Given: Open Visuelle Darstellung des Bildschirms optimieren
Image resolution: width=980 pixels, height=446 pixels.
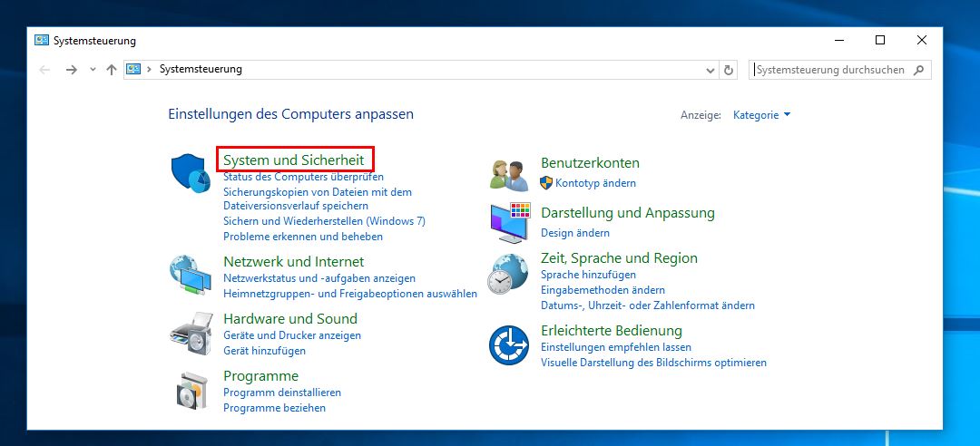Looking at the screenshot, I should pos(653,363).
